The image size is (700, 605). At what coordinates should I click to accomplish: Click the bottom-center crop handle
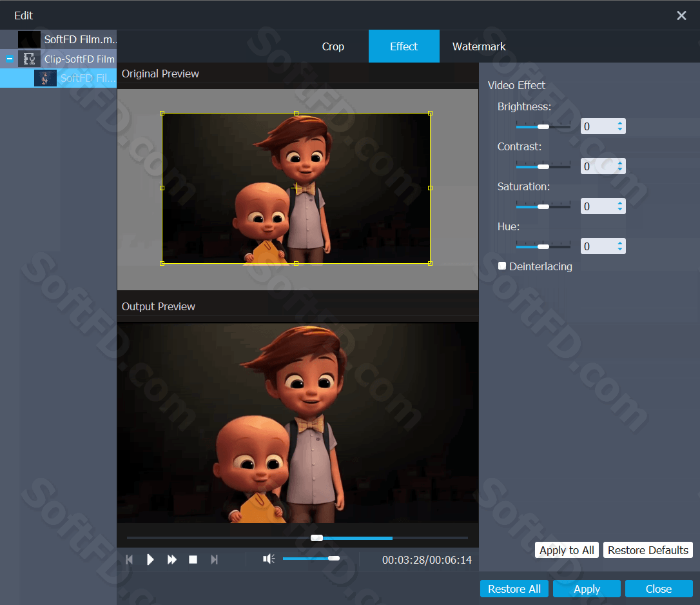pyautogui.click(x=296, y=264)
